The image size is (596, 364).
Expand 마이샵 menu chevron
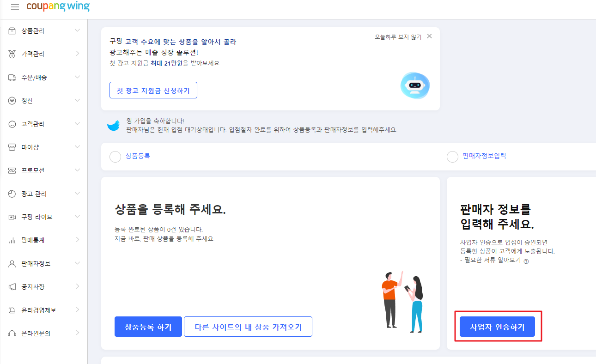click(x=77, y=147)
